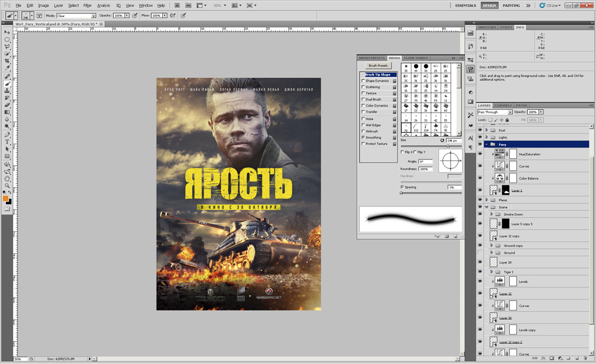Enable Color Dynamics checkbox
Image resolution: width=596 pixels, height=364 pixels.
(x=363, y=105)
